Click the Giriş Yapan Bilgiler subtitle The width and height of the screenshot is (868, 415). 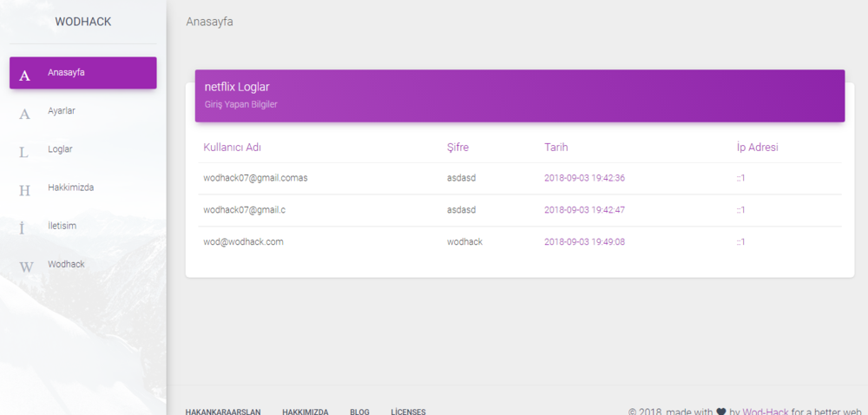point(240,104)
